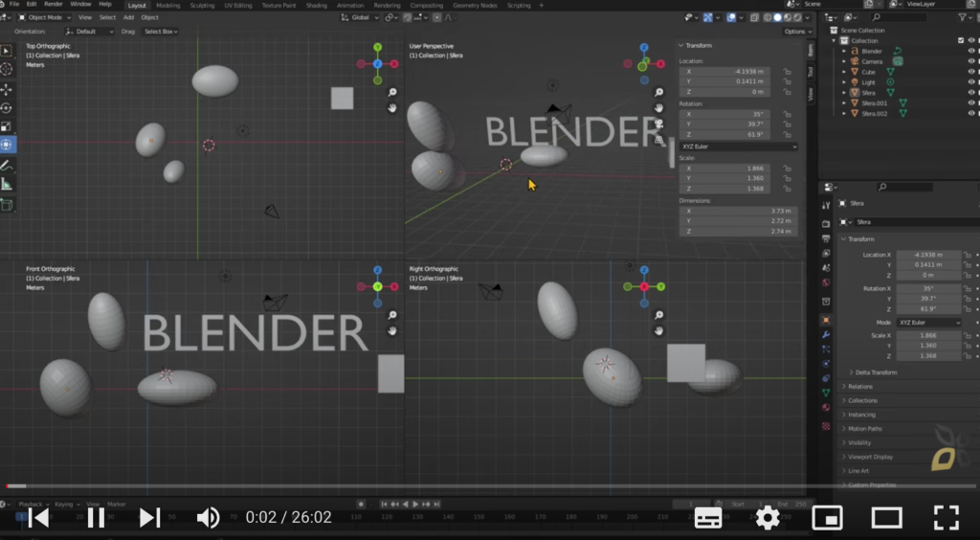This screenshot has height=540, width=980.
Task: Toggle lock on Scale Z in sidebar
Action: 788,189
